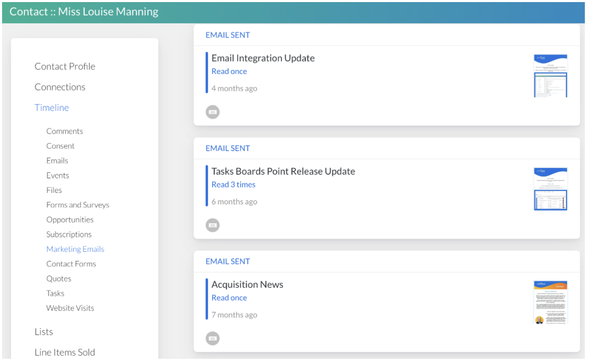Open the Acquisition News email thumbnail

[550, 302]
